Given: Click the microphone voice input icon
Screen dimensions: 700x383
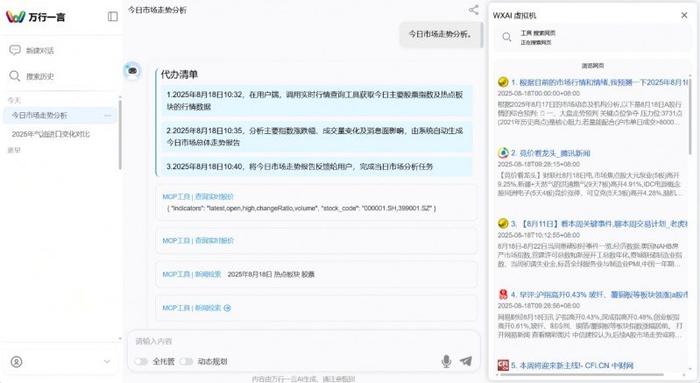Looking at the screenshot, I should pos(446,361).
